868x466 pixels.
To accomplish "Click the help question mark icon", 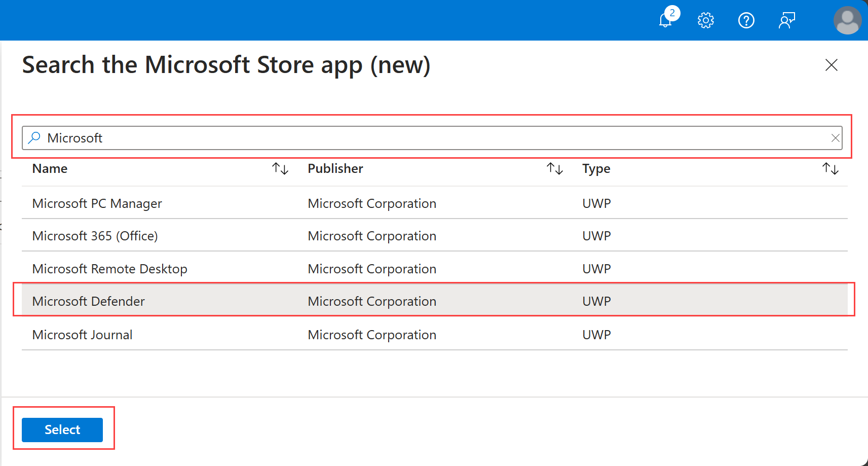I will click(x=746, y=20).
